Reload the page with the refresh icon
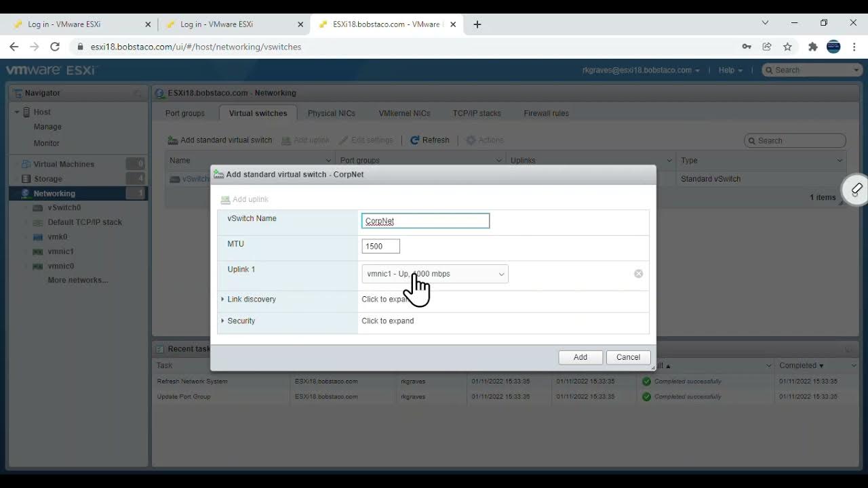This screenshot has height=488, width=868. click(55, 47)
